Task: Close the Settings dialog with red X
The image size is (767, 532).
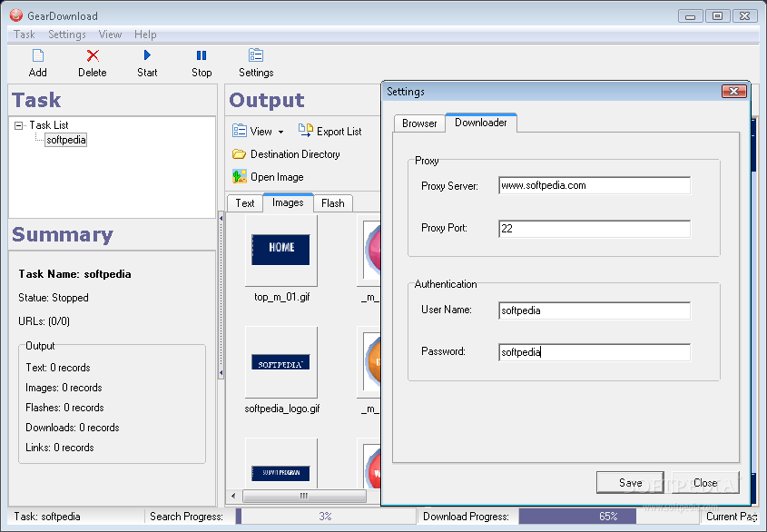Action: (x=733, y=92)
